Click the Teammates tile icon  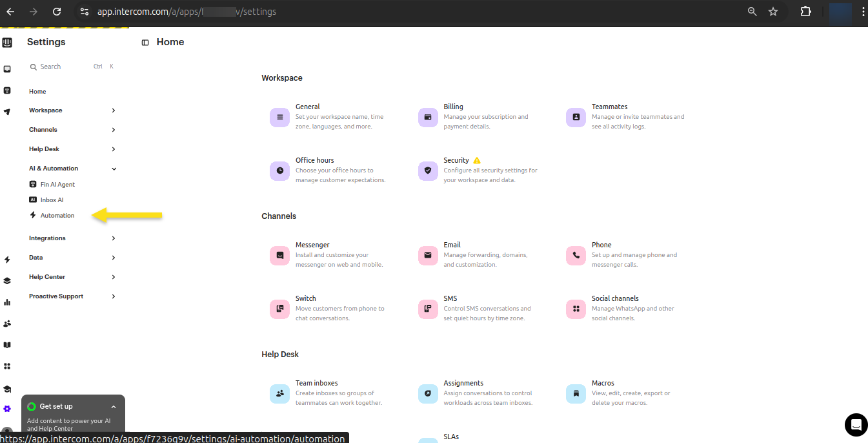(x=576, y=118)
